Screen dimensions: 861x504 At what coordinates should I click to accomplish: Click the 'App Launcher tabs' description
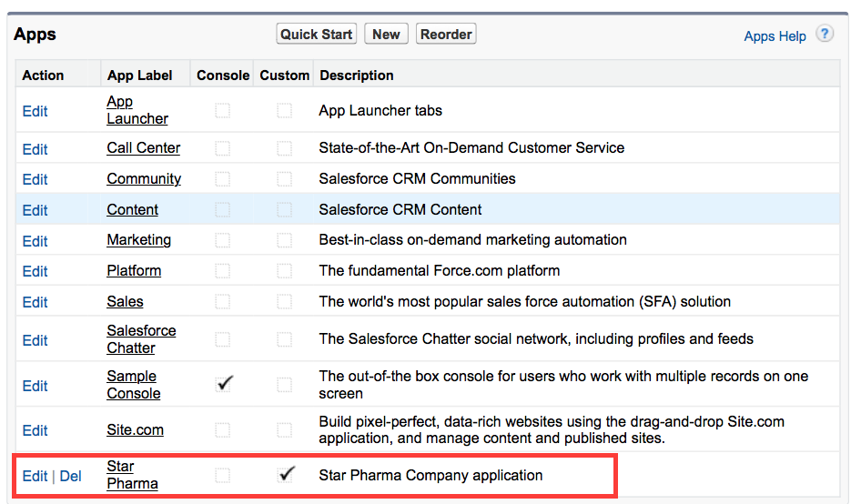380,110
